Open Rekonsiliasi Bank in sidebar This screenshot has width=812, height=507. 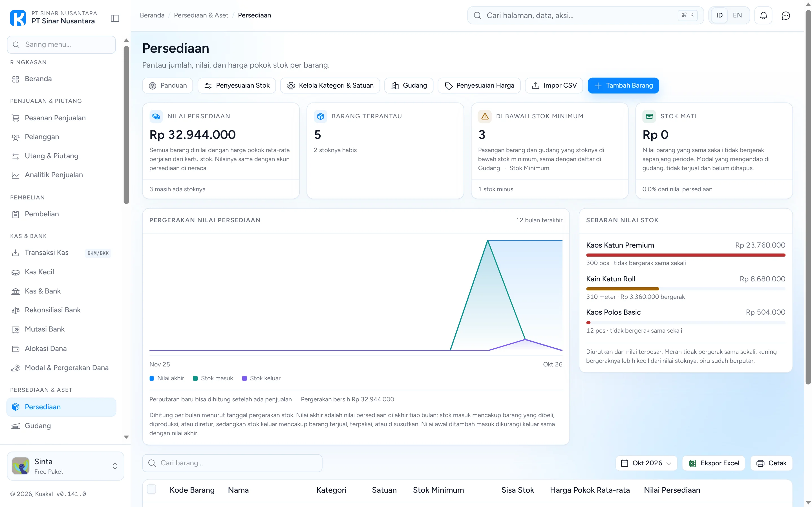click(53, 310)
